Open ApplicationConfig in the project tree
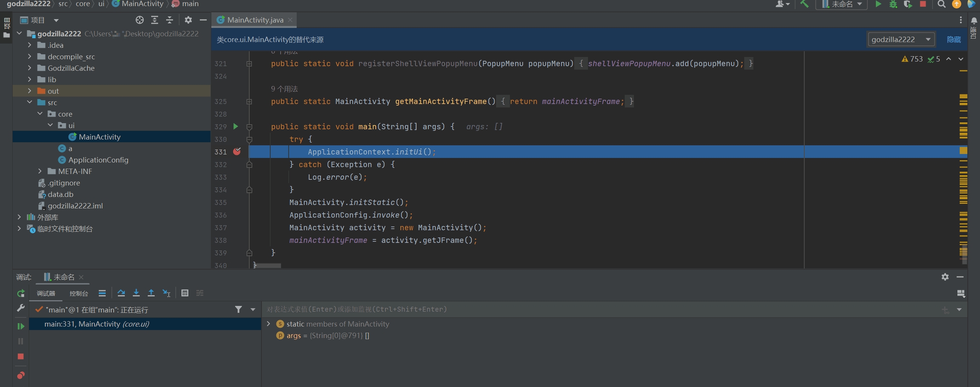The height and width of the screenshot is (387, 980). point(98,160)
